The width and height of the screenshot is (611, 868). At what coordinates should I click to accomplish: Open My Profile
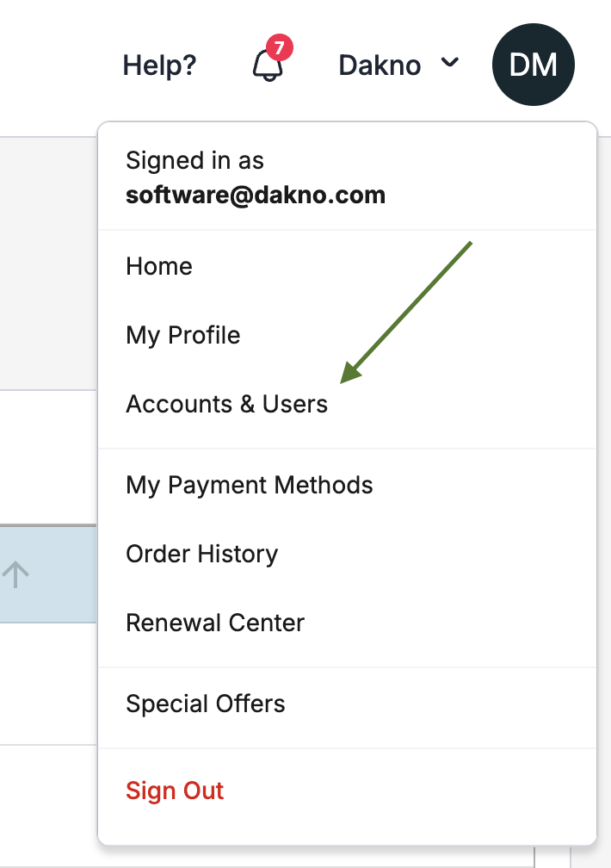[x=183, y=336]
